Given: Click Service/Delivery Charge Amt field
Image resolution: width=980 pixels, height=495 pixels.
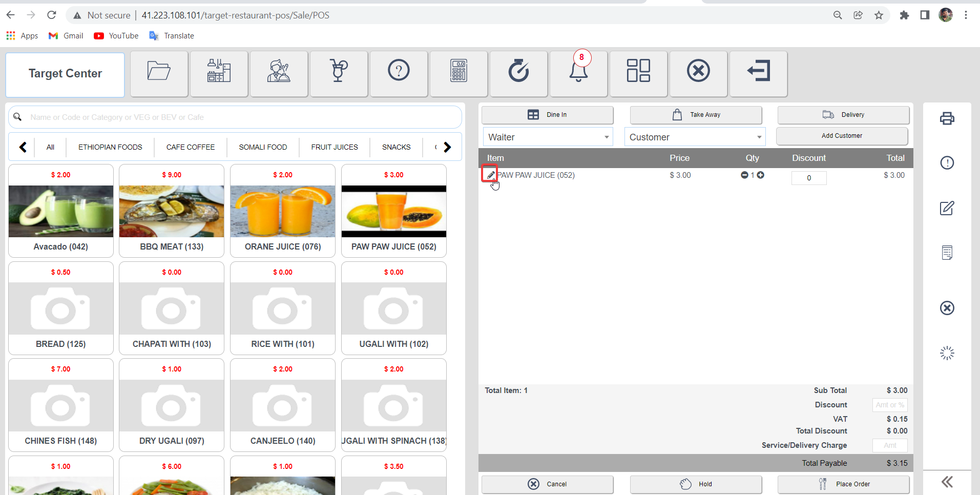Looking at the screenshot, I should (890, 445).
